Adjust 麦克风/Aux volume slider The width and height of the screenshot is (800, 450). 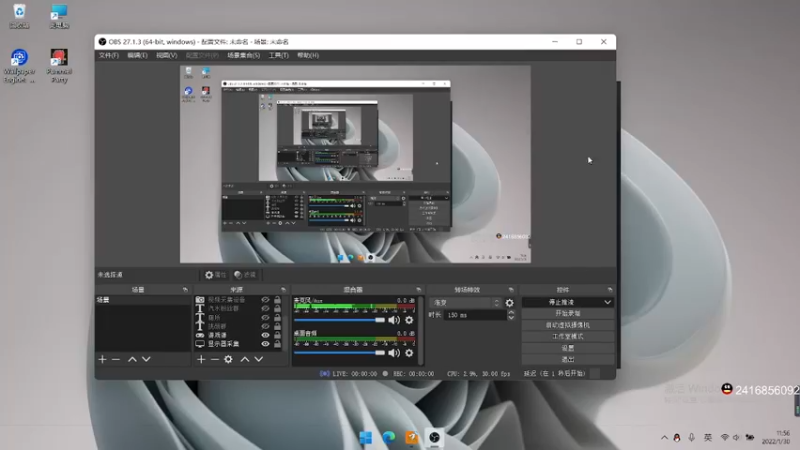[339, 320]
